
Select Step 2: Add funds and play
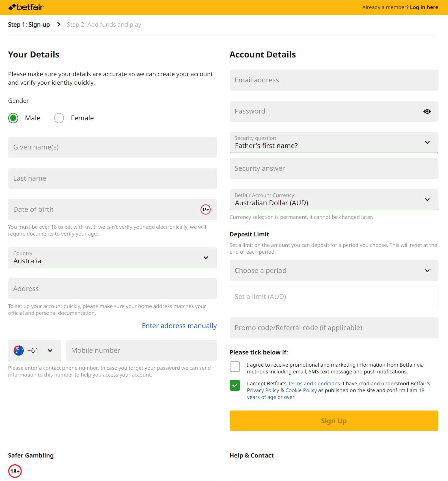click(104, 25)
